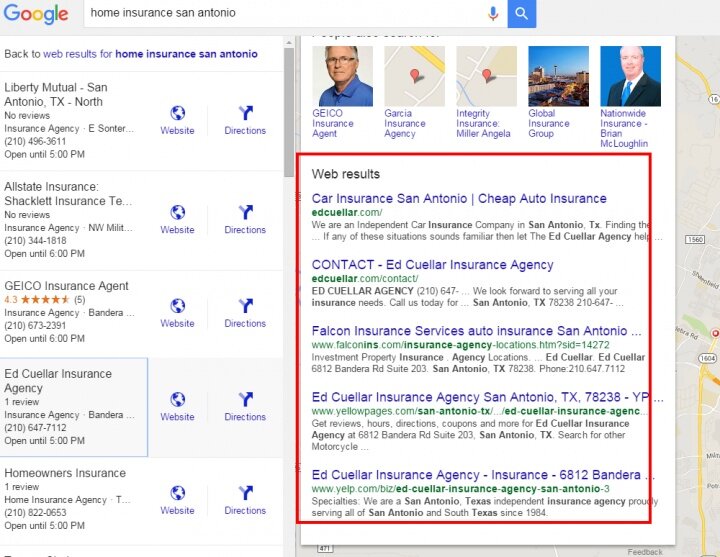Image resolution: width=720 pixels, height=557 pixels.
Task: Open 'Garcia Insurance Agency' link under thumbnail
Action: [405, 124]
